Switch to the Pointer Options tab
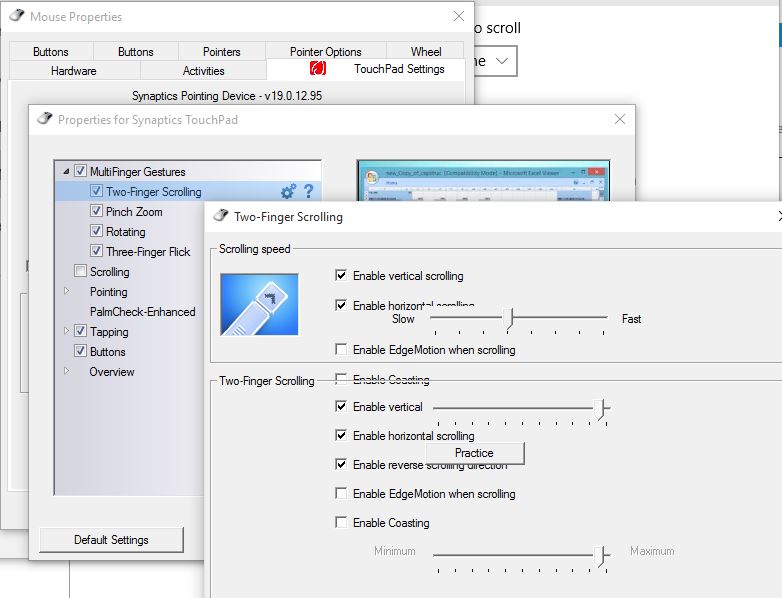 326,52
